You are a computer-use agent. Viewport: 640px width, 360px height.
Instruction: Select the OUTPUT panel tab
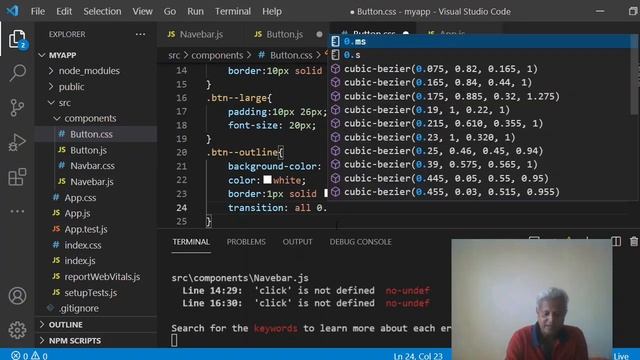[x=297, y=242]
